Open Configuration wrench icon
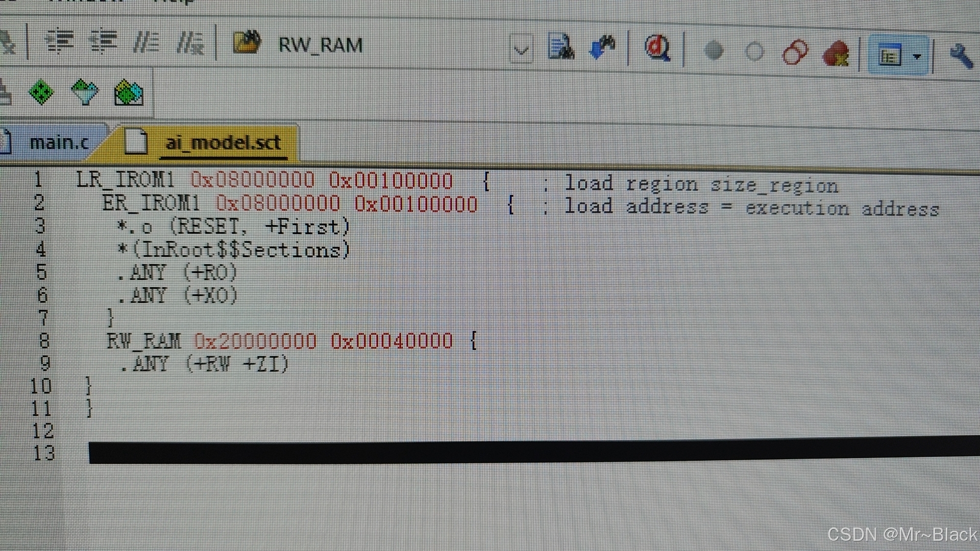This screenshot has width=980, height=551. point(961,56)
